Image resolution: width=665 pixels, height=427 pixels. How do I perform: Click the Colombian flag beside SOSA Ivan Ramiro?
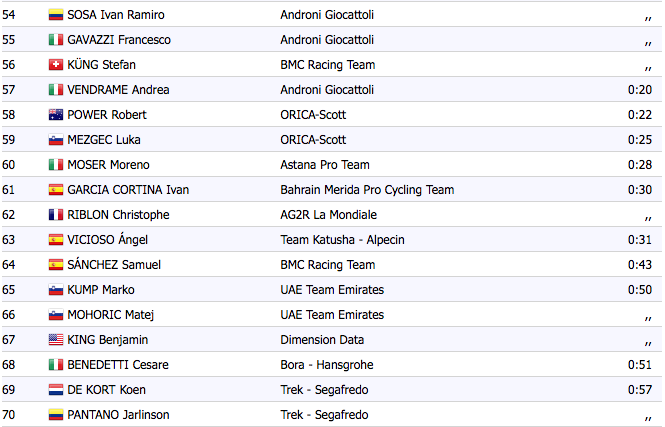56,15
